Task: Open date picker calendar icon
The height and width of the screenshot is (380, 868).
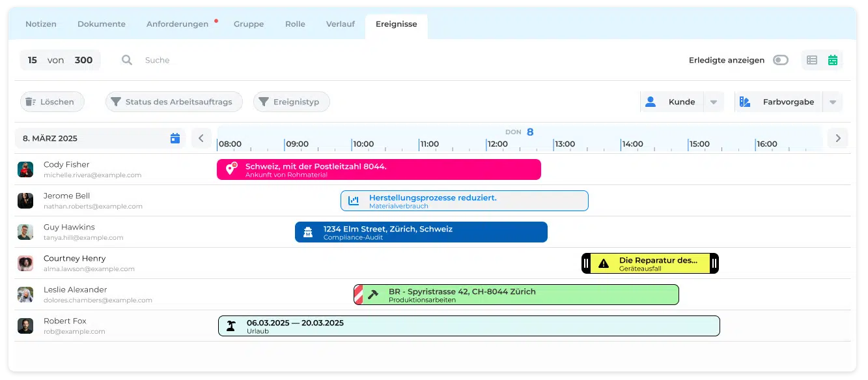Action: [x=175, y=138]
